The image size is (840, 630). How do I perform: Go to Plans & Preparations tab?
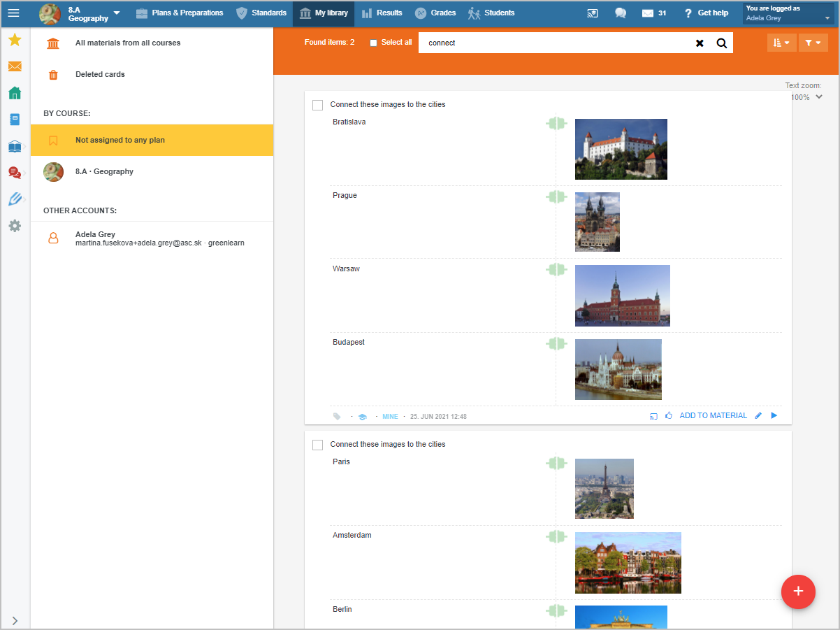(x=180, y=13)
